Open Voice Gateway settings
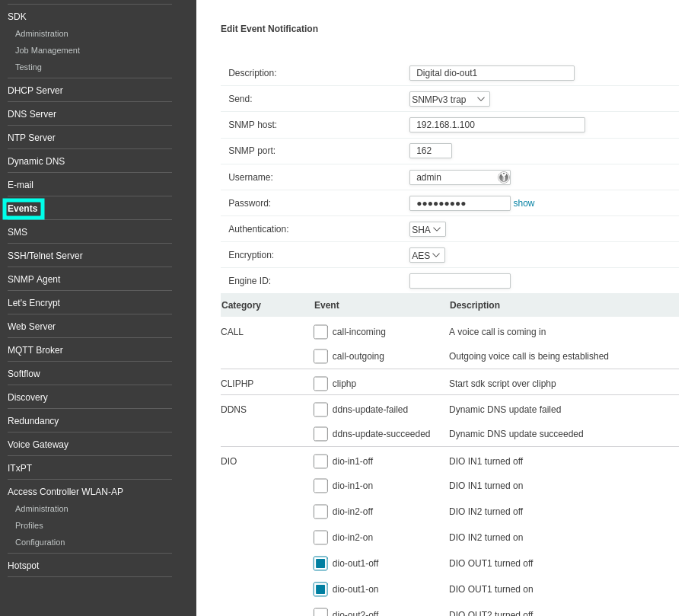 click(x=38, y=445)
